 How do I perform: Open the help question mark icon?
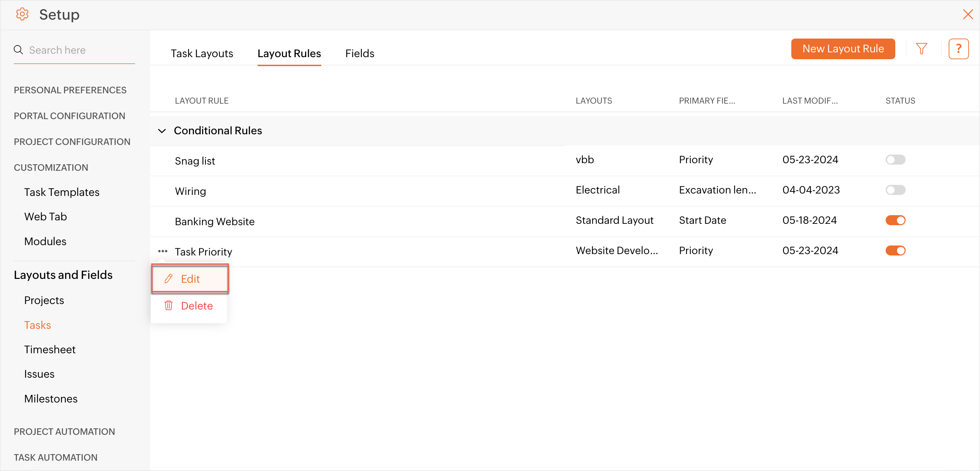coord(958,49)
